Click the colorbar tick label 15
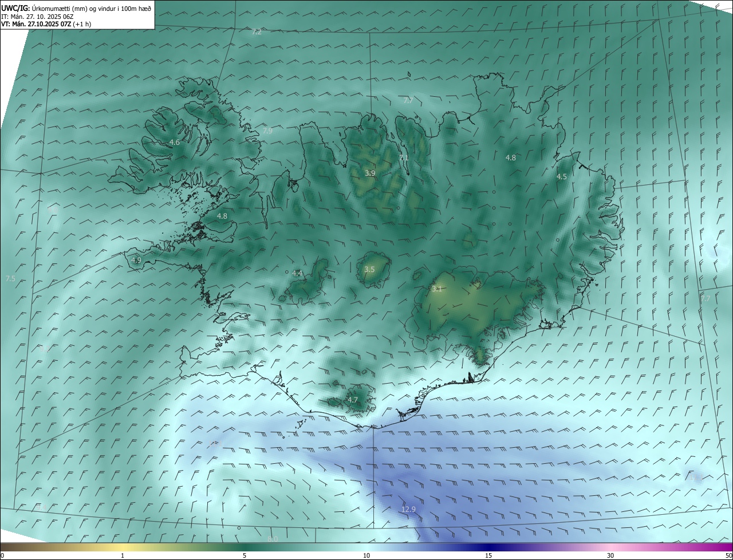 coord(488,555)
